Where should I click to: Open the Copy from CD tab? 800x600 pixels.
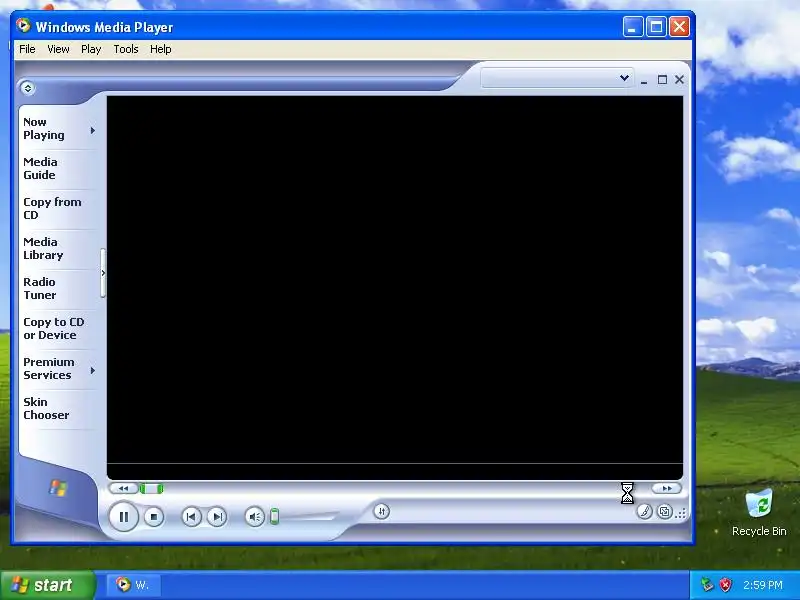52,208
